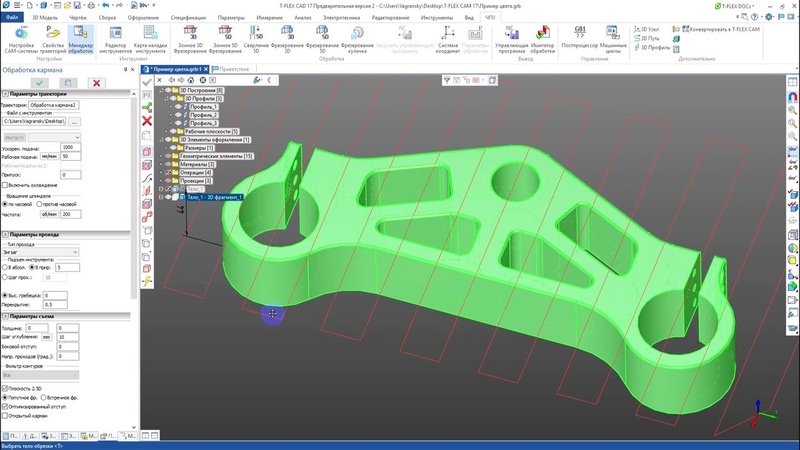Screen dimensions: 800x450
Task: Confirm pocket machining with green checkmark
Action: click(x=40, y=82)
